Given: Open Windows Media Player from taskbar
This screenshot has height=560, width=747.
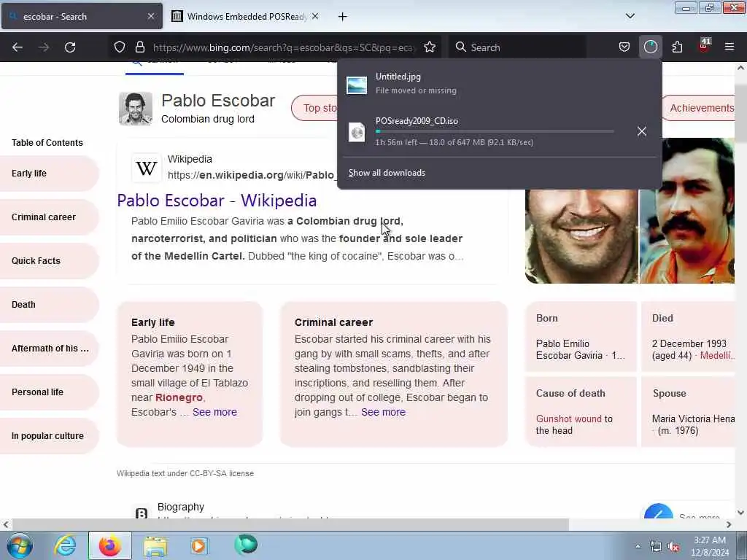Looking at the screenshot, I should [x=199, y=545].
